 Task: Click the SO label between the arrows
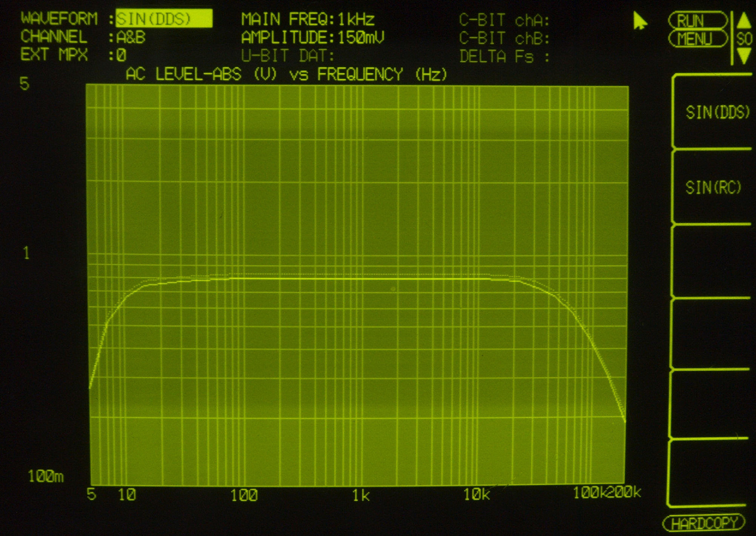744,39
